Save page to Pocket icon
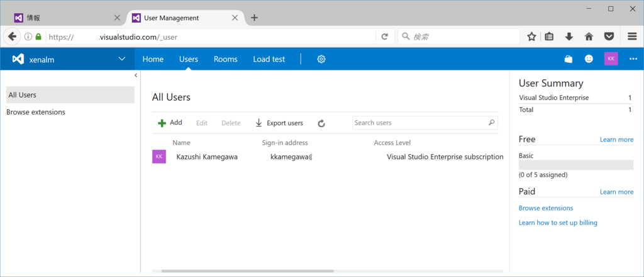644x277 pixels. pyautogui.click(x=609, y=37)
